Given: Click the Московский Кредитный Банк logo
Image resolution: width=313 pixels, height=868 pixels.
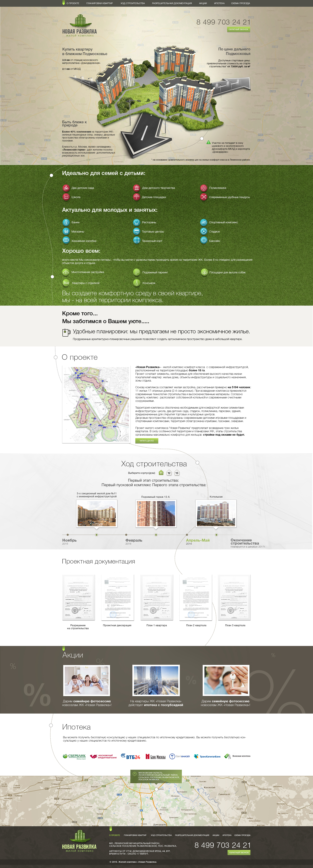Looking at the screenshot, I should tap(103, 756).
